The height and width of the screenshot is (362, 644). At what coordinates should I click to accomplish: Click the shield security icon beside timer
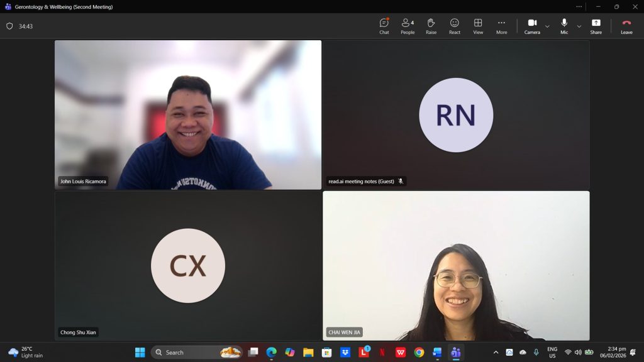pyautogui.click(x=9, y=26)
